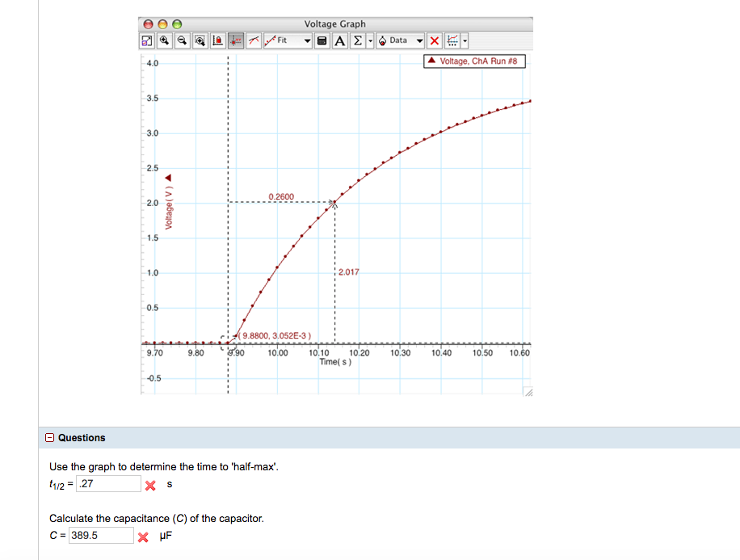Click the green zoom window button

pos(175,23)
